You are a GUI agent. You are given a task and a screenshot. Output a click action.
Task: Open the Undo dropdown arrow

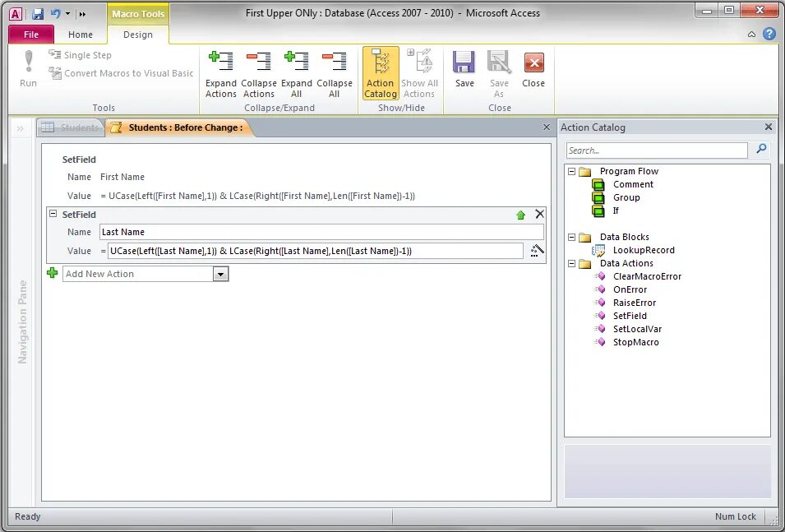(x=67, y=14)
